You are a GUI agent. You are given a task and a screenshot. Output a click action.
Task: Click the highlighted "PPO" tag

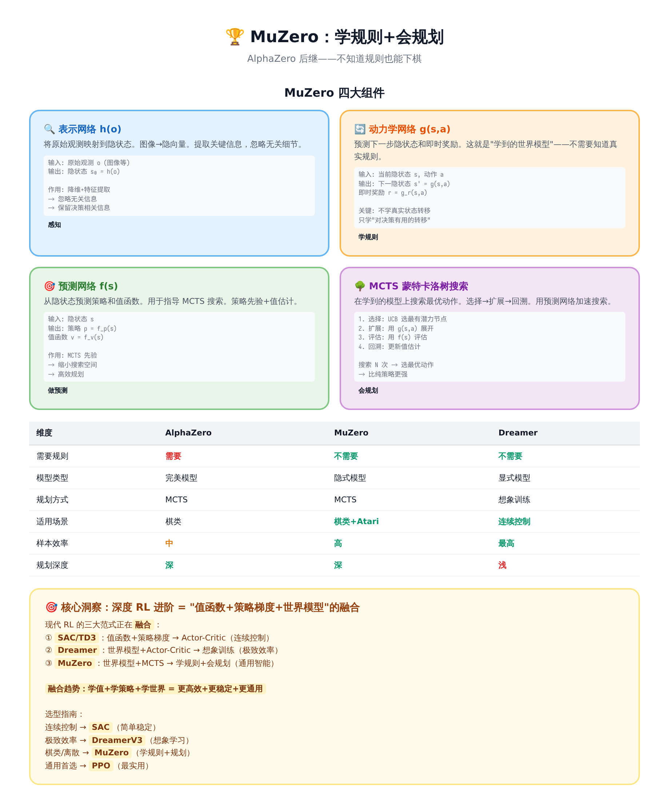click(101, 766)
